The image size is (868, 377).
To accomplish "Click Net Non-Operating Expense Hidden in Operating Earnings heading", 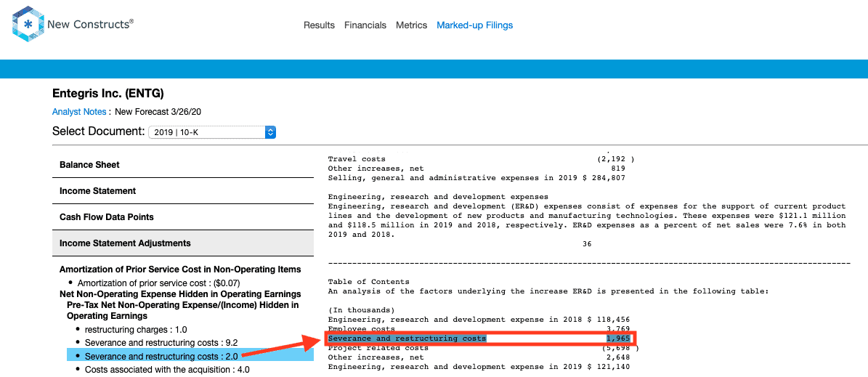I will (x=180, y=294).
